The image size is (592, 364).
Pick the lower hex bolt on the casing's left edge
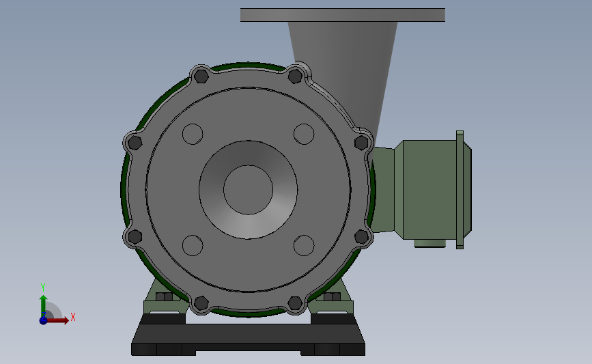click(135, 237)
